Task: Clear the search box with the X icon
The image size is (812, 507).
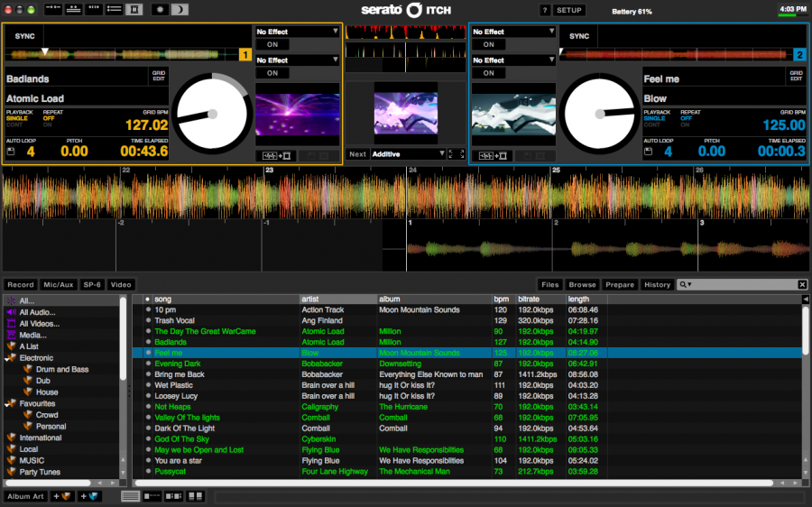Action: 802,284
